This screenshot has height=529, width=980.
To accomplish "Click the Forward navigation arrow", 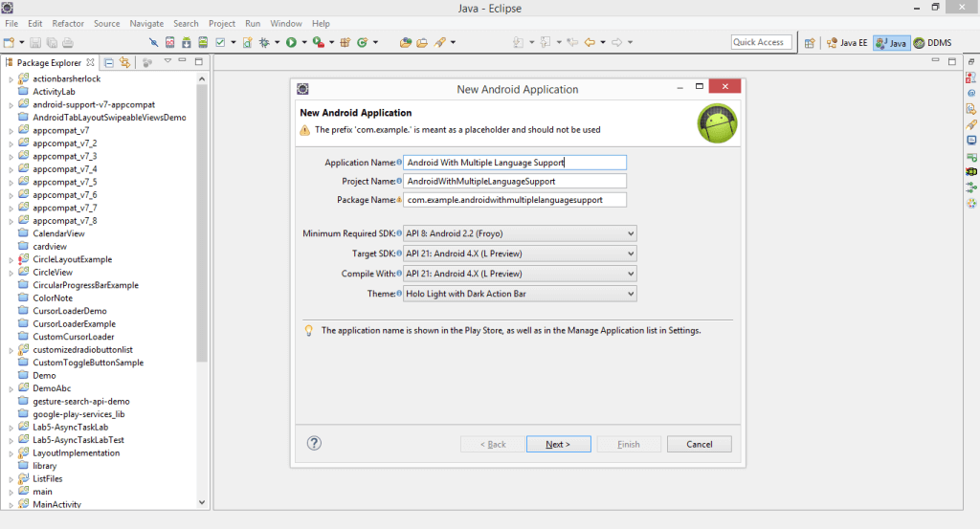I will coord(617,42).
